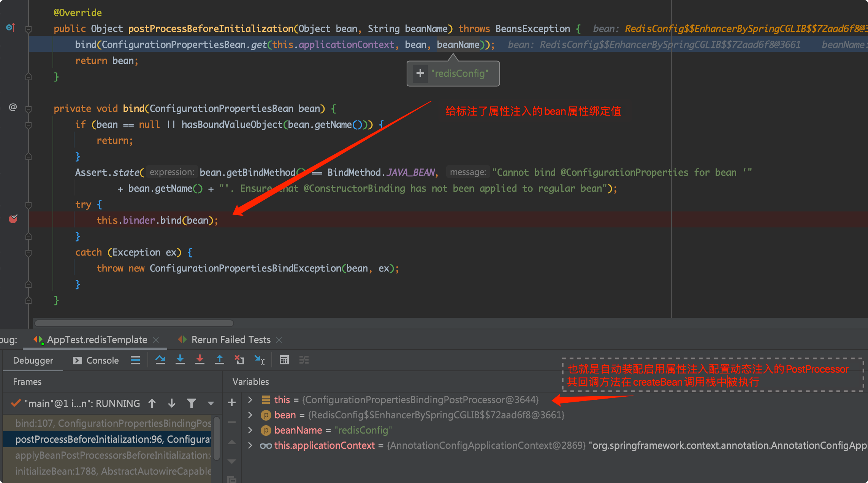Collapse the code fold arrow near the try block
The image size is (868, 483).
28,205
